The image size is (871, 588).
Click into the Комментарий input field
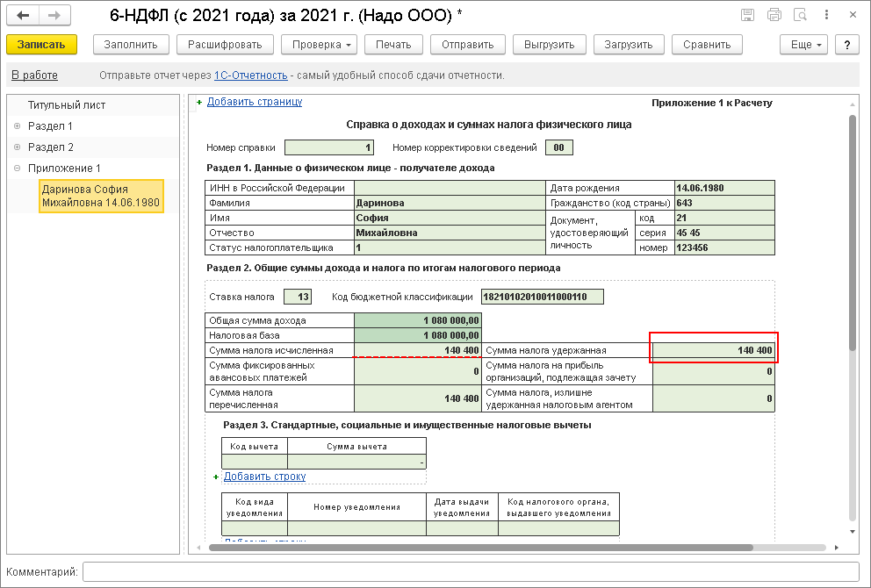click(470, 572)
